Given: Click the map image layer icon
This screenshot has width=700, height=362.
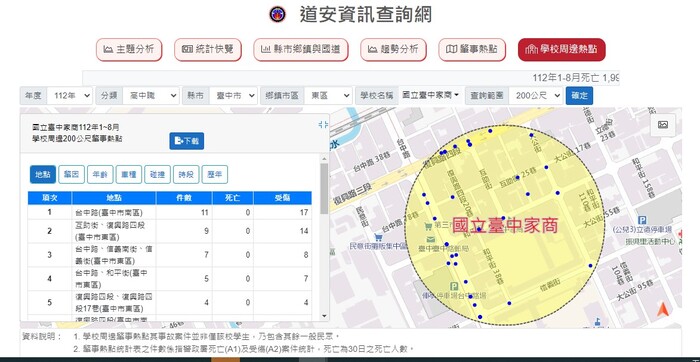Looking at the screenshot, I should tap(662, 125).
